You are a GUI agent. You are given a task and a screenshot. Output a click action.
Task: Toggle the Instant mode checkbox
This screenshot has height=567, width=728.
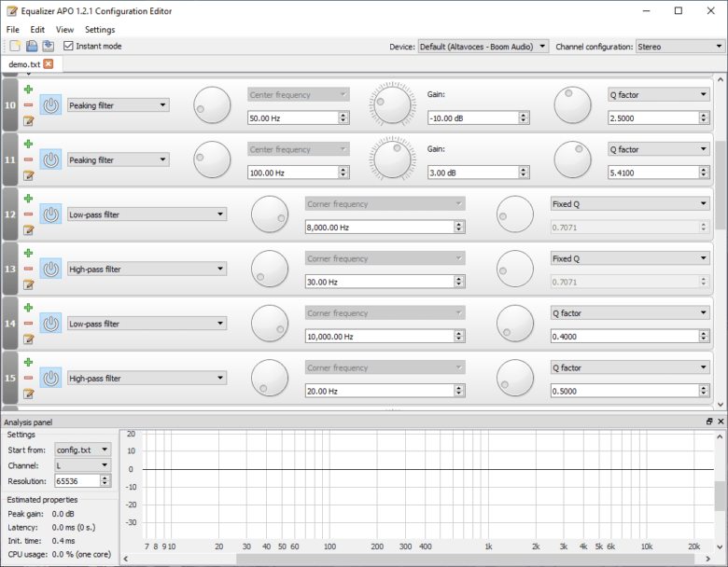point(68,46)
